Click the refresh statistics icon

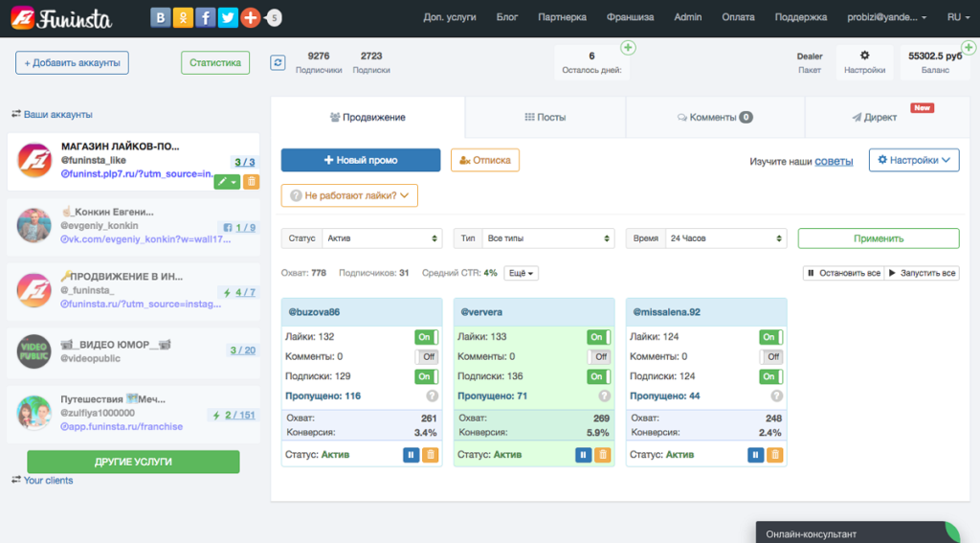278,62
